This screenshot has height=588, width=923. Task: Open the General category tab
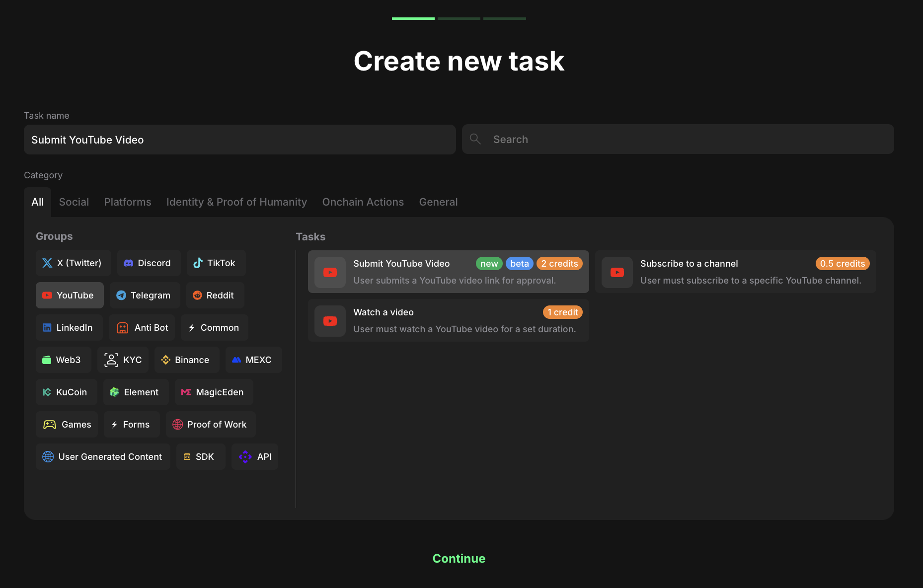[x=438, y=202]
